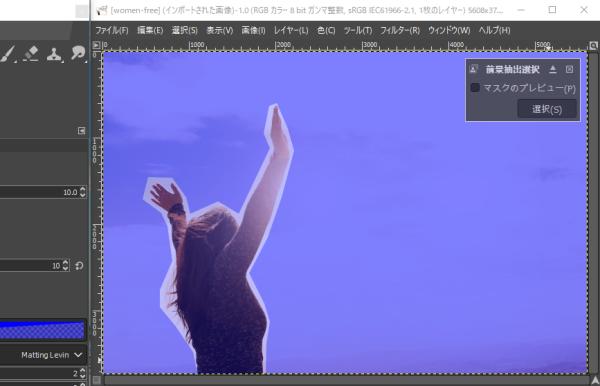The image size is (600, 386).
Task: Click the horizontal scrollbar below the canvas
Action: click(346, 380)
